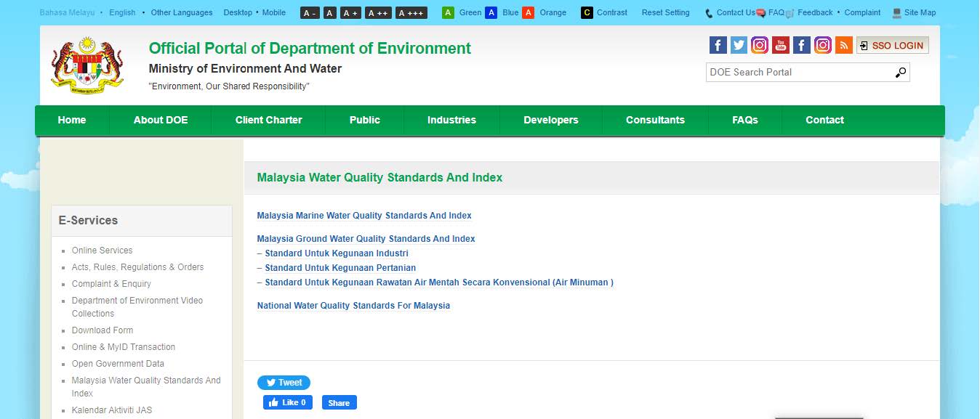Image resolution: width=980 pixels, height=419 pixels.
Task: Click the Site Map link
Action: click(920, 13)
